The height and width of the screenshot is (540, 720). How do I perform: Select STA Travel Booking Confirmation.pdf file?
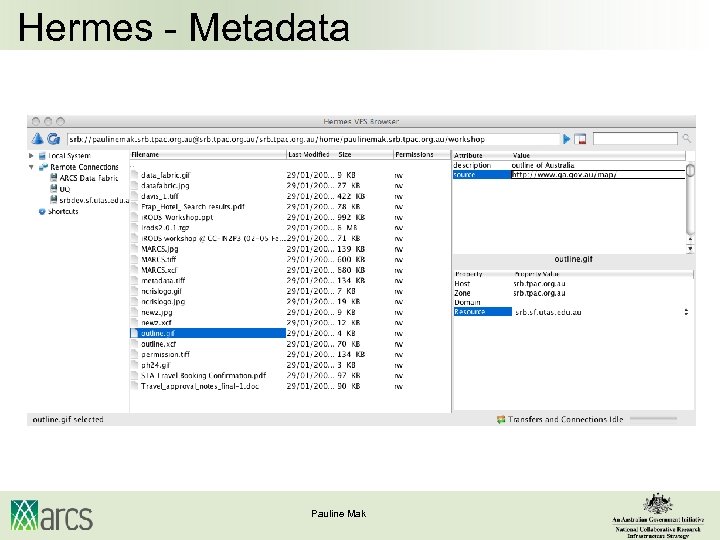point(204,376)
